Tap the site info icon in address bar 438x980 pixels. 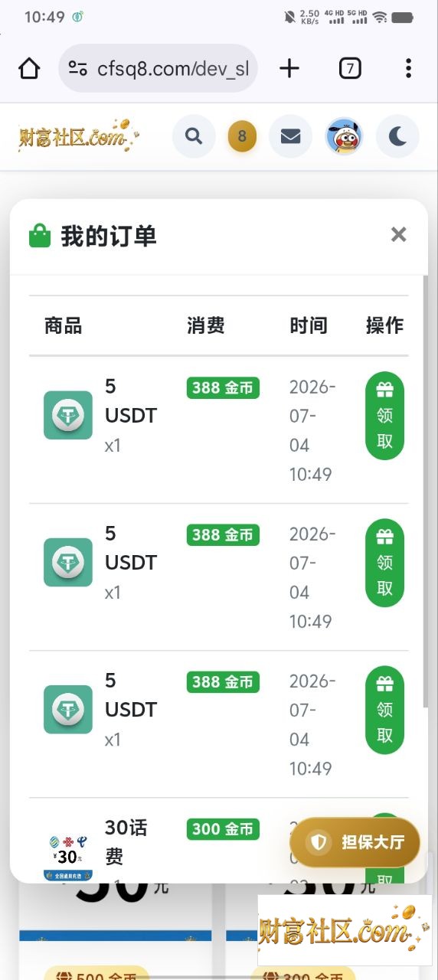(77, 69)
